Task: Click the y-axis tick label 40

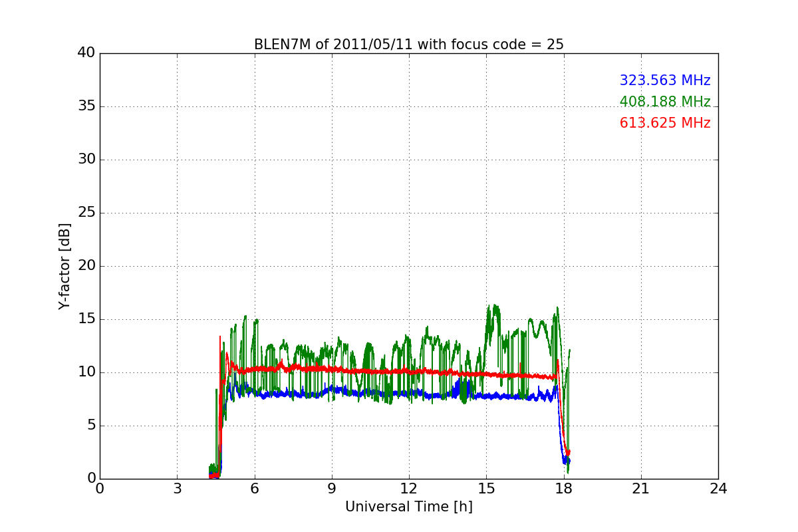Action: click(86, 53)
